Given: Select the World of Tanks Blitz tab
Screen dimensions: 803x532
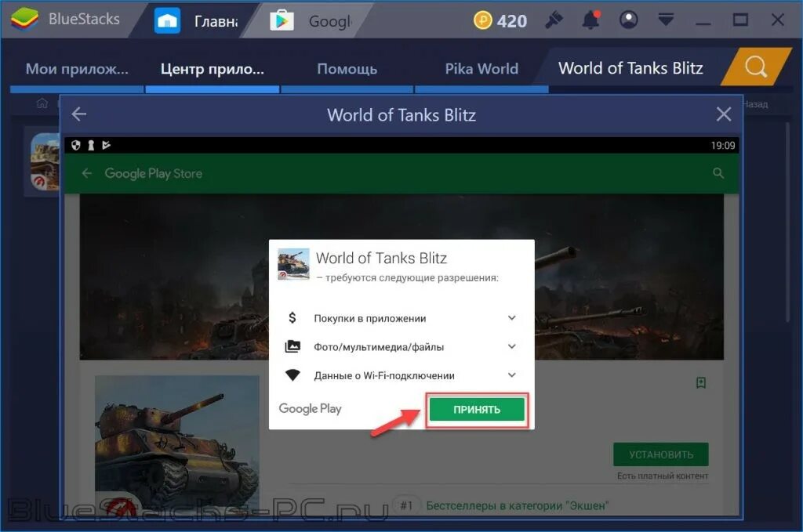Looking at the screenshot, I should coord(630,68).
